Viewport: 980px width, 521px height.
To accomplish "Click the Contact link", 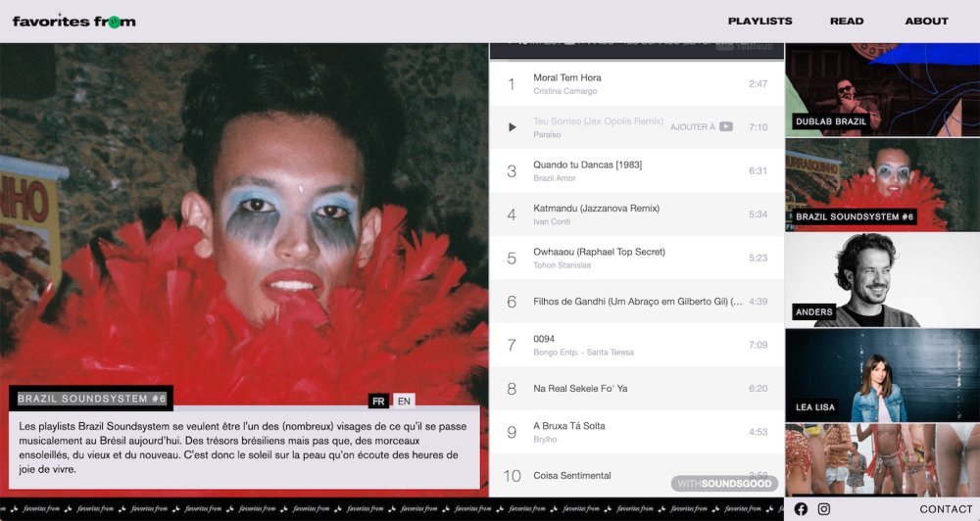I will 946,509.
